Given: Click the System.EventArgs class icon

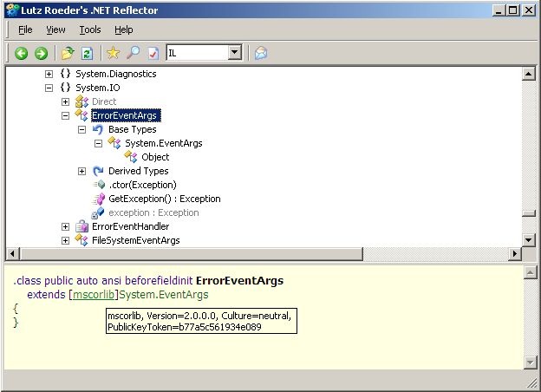Looking at the screenshot, I should click(114, 142).
